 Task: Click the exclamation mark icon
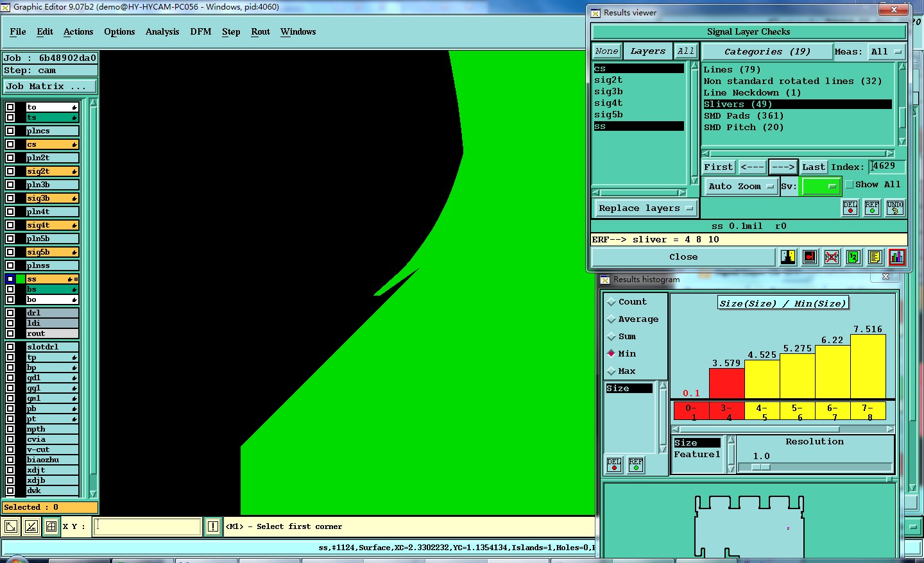(213, 526)
